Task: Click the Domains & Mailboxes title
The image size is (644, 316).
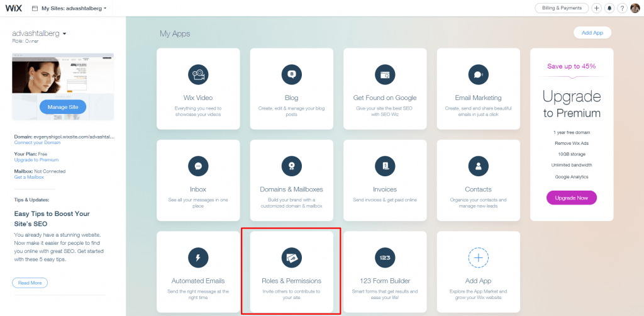Action: [x=292, y=189]
